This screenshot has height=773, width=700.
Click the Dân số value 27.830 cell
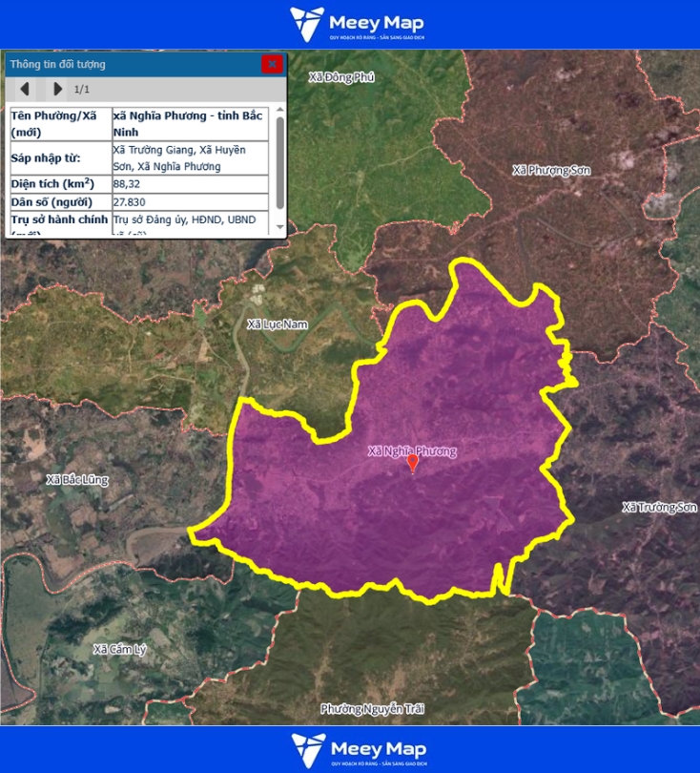191,202
